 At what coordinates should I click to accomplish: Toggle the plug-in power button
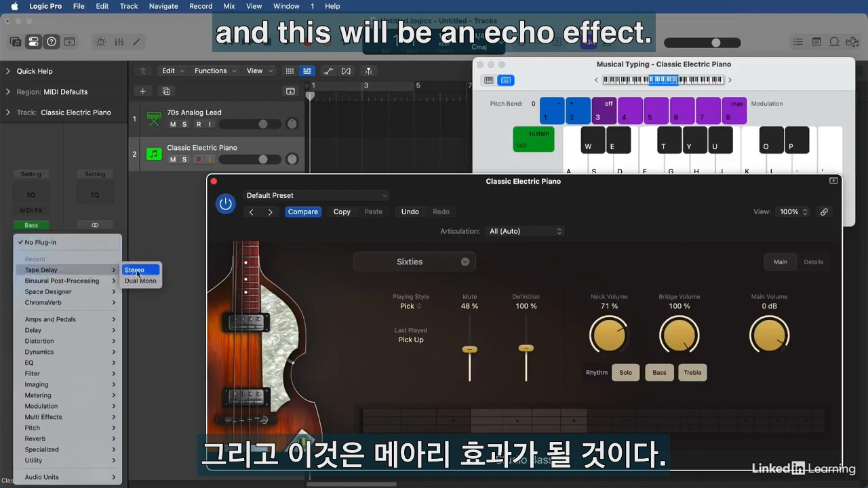(225, 203)
